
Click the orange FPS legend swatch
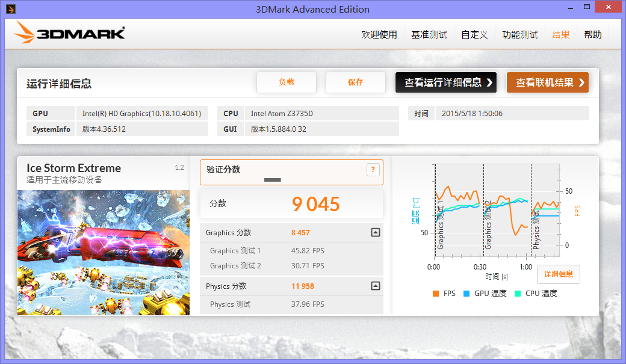pos(436,294)
